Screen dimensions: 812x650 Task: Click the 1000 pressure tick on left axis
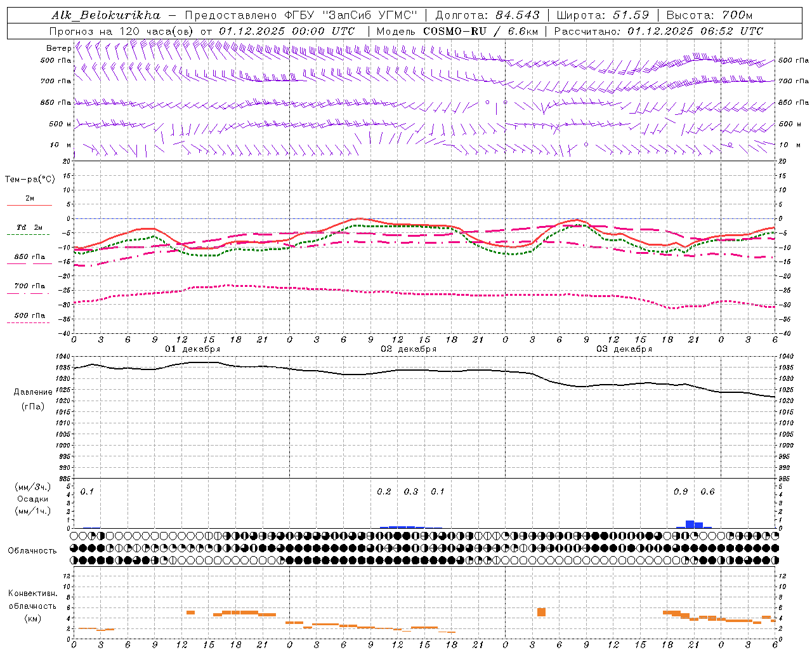point(63,446)
